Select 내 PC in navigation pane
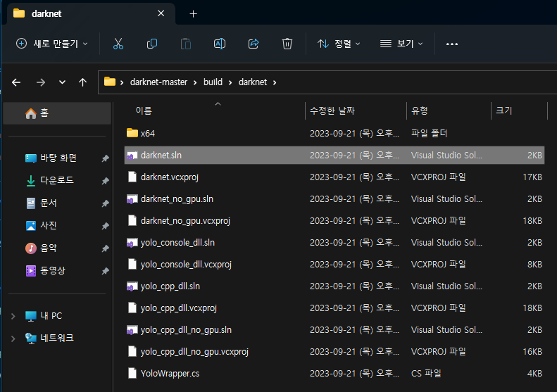The width and height of the screenshot is (557, 392). 51,316
